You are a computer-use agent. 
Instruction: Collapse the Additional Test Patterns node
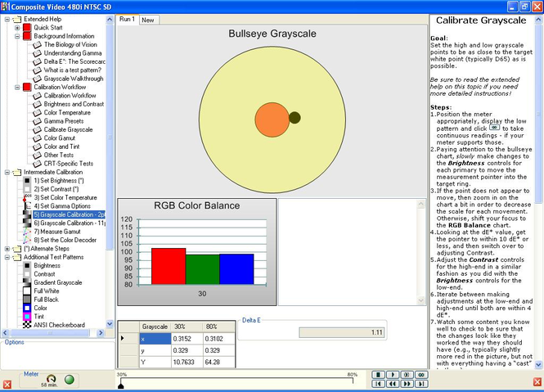tap(7, 257)
